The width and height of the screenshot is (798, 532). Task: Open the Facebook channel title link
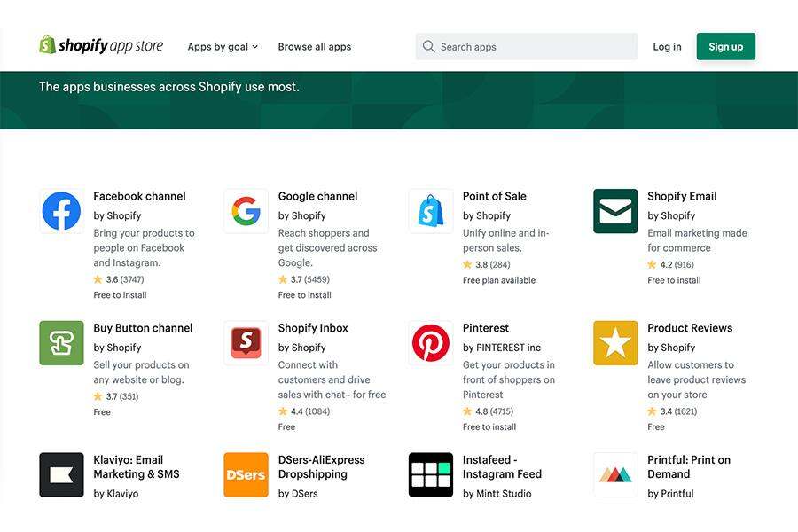tap(139, 196)
